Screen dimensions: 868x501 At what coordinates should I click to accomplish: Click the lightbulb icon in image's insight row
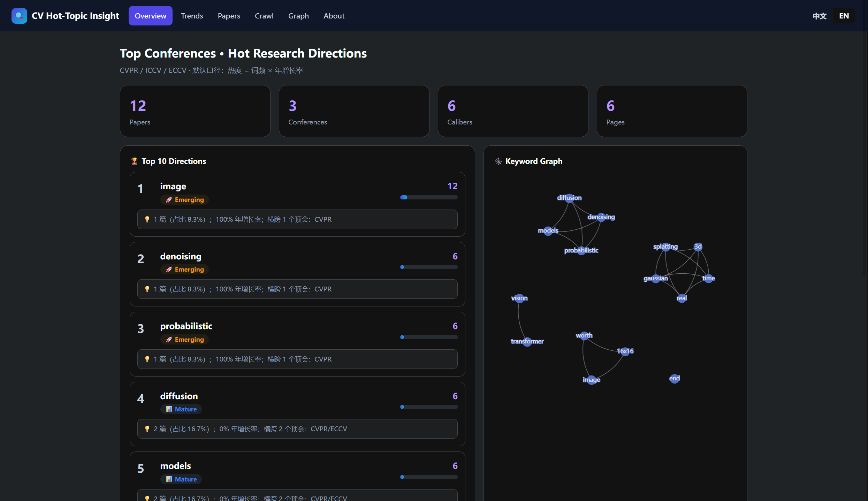click(x=147, y=219)
